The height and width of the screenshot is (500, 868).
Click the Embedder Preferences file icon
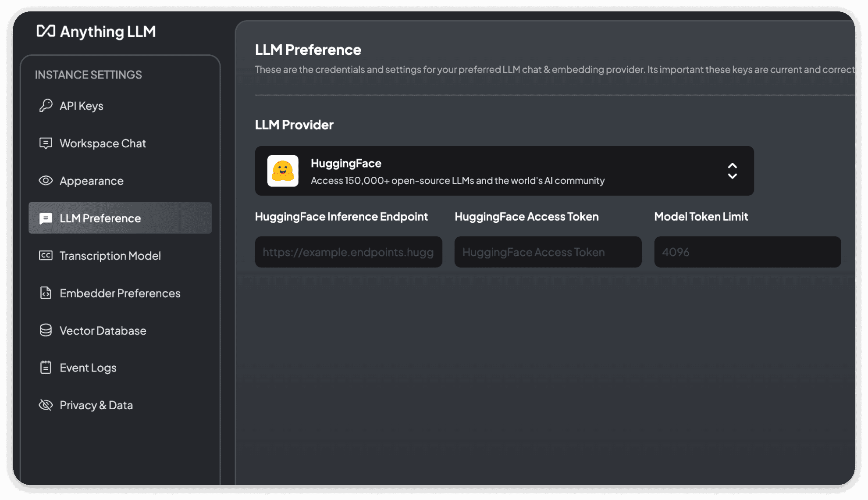(46, 293)
